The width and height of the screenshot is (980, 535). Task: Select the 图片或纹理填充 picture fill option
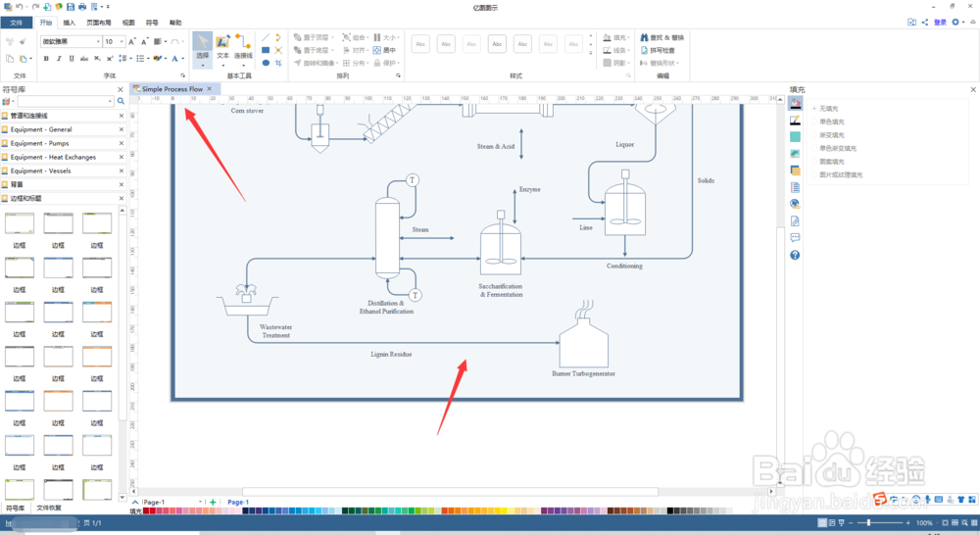click(x=841, y=175)
